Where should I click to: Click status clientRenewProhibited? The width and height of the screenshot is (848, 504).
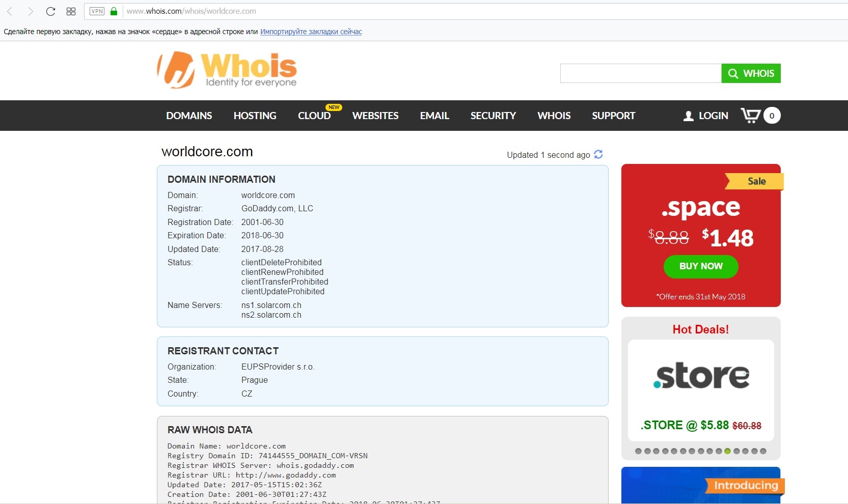pos(282,272)
